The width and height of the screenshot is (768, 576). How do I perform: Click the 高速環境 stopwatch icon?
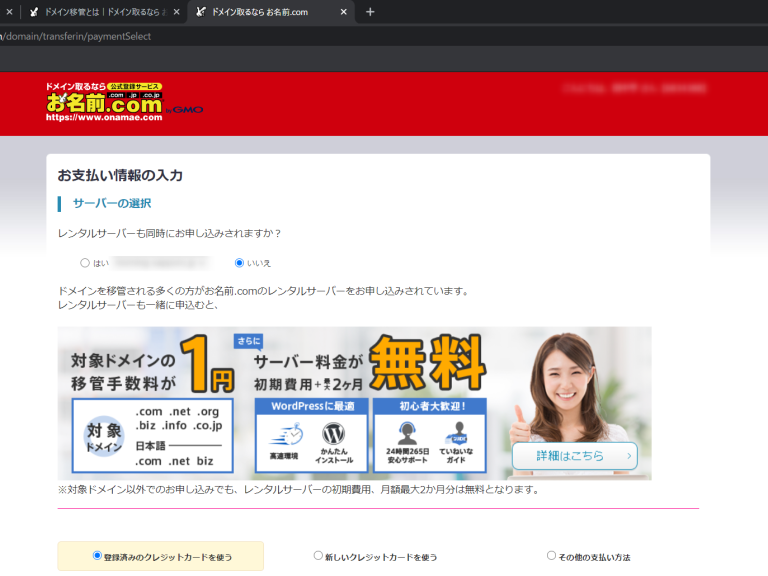[x=287, y=435]
